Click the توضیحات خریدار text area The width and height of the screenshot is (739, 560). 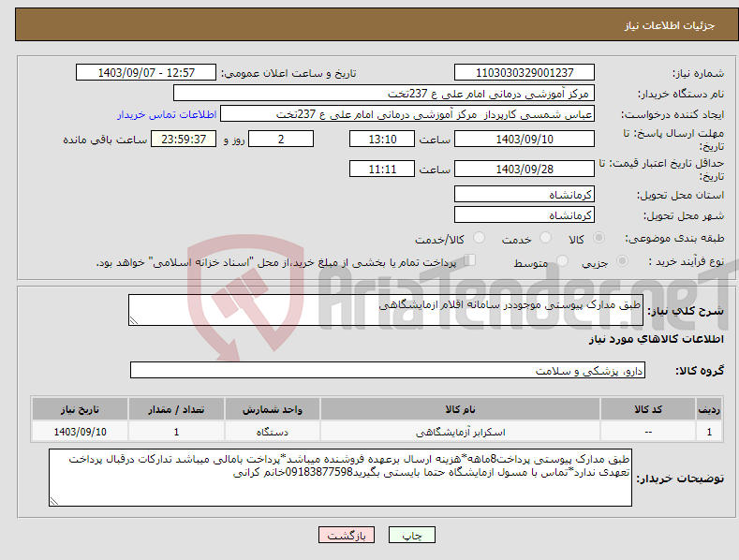pos(340,478)
